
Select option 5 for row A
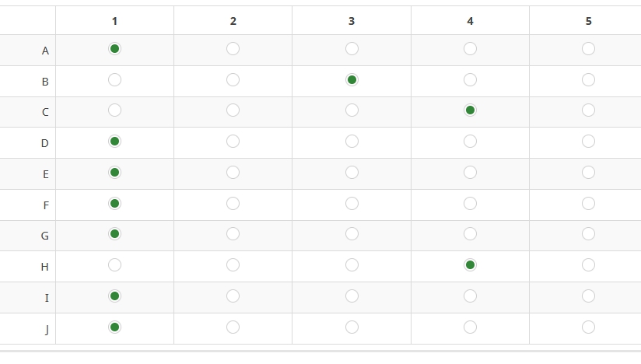coord(588,49)
